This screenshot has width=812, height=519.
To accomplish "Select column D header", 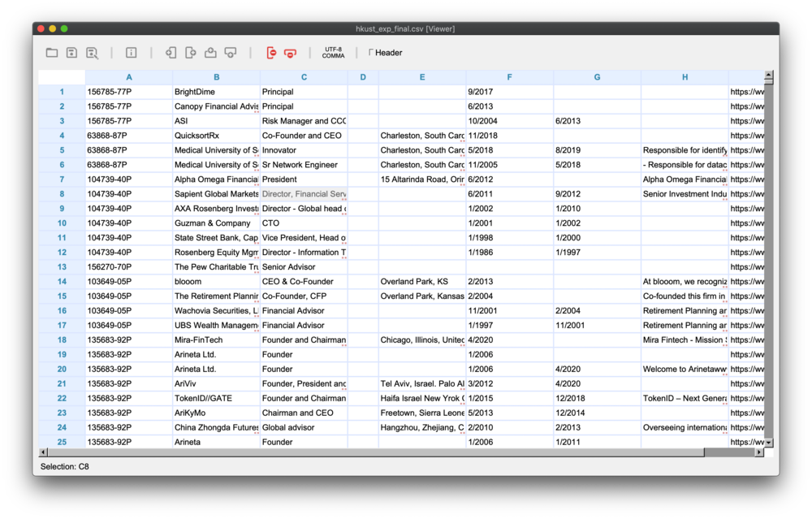I will pos(363,77).
